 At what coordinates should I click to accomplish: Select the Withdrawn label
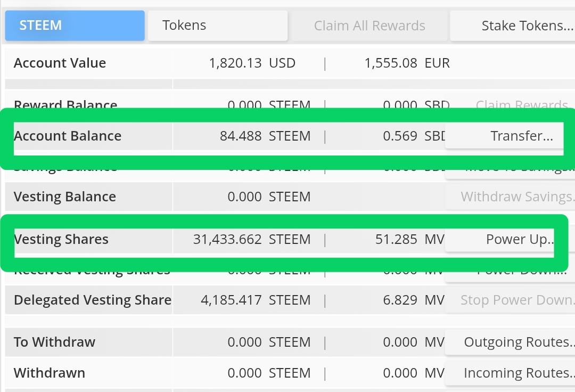pos(50,373)
